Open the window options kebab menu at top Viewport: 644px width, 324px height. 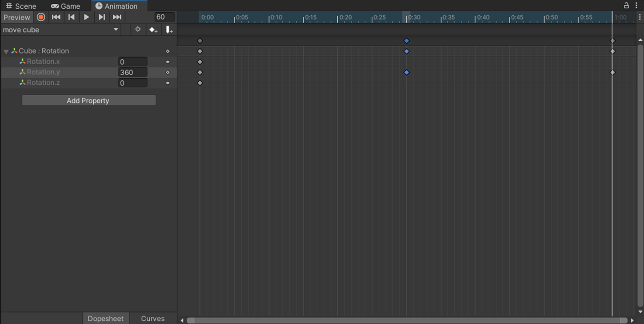pos(637,5)
